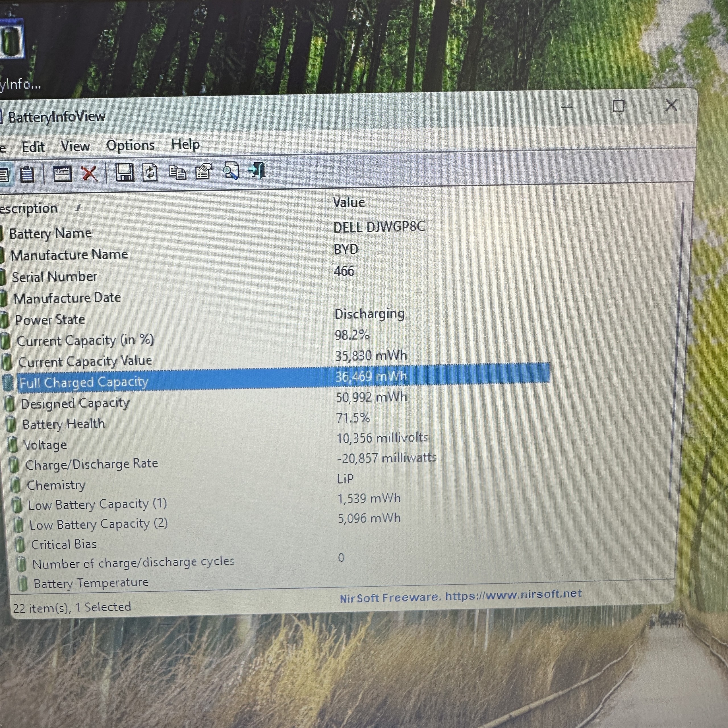Click the Copy selected items icon
The height and width of the screenshot is (728, 728).
click(x=177, y=173)
